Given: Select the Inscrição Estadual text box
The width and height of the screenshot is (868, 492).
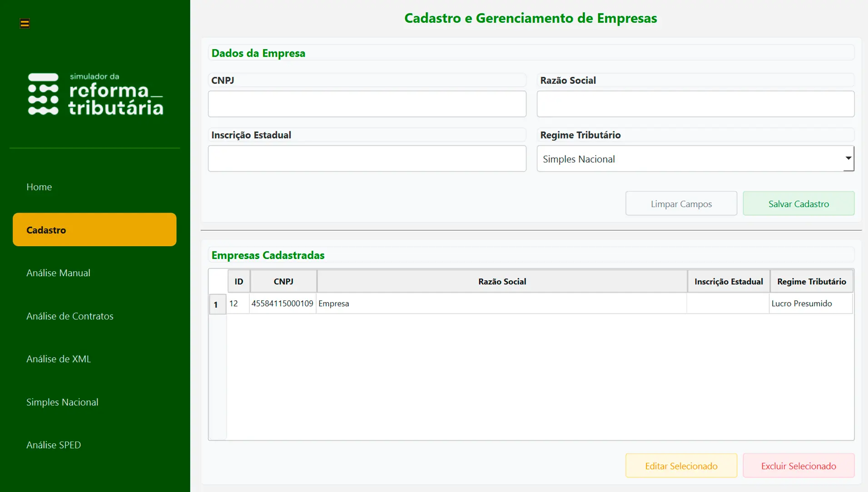Looking at the screenshot, I should pos(367,159).
